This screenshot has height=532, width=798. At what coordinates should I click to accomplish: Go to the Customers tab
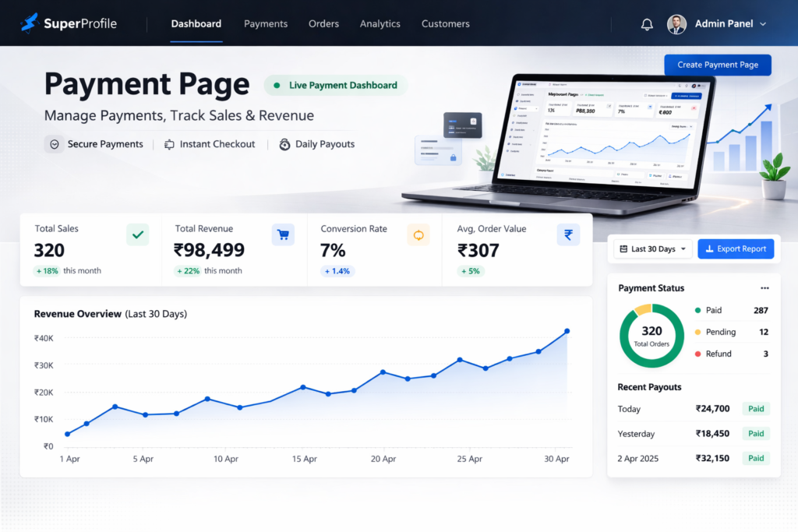(446, 24)
